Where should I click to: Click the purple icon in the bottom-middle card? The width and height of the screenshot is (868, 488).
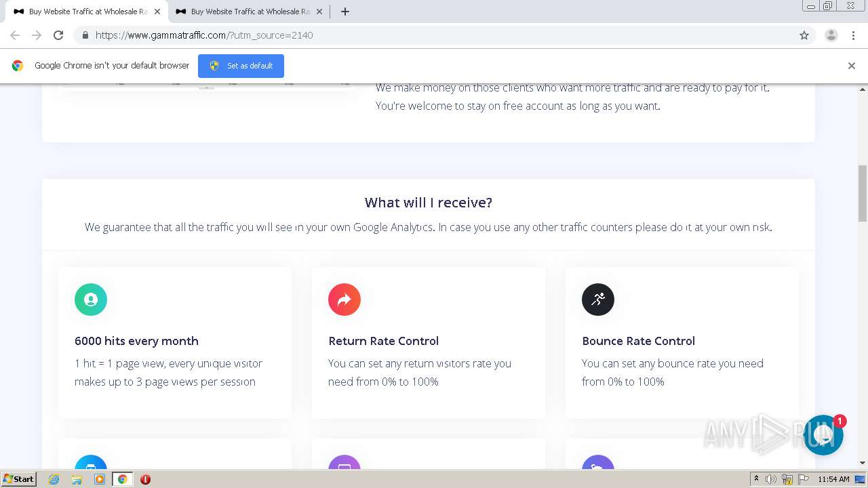point(344,462)
